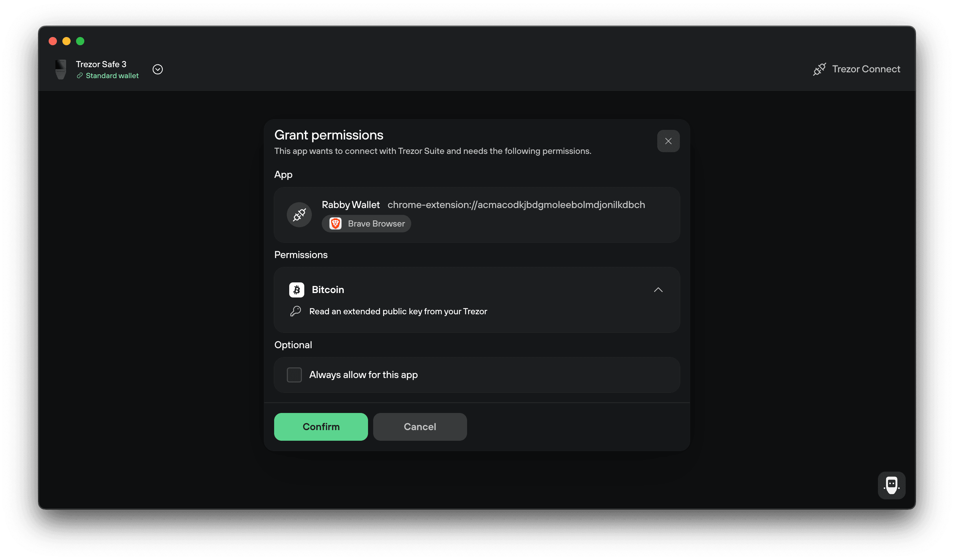Screen dimensions: 954x560
Task: Click the yellow minimize window button
Action: (66, 41)
